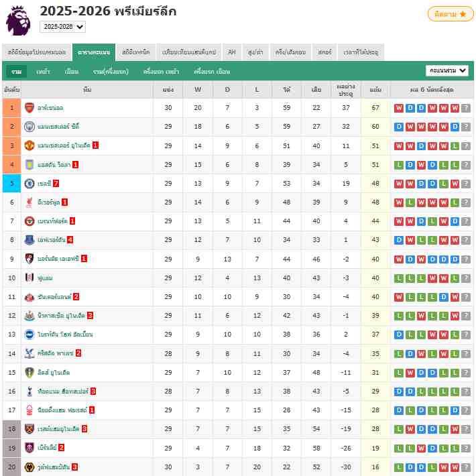Select the เหย้า sub-tab
The image size is (476, 476).
pos(43,71)
